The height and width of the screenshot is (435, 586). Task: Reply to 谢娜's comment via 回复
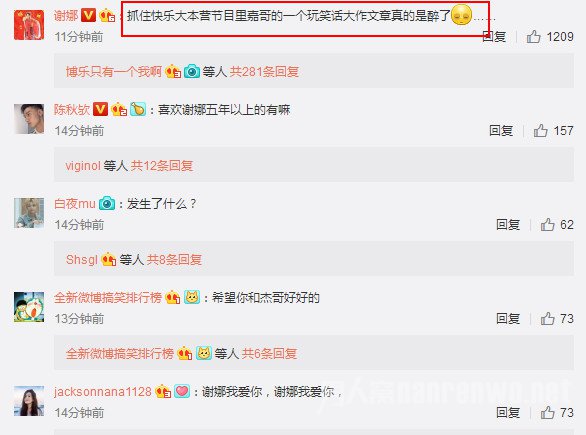pos(494,37)
